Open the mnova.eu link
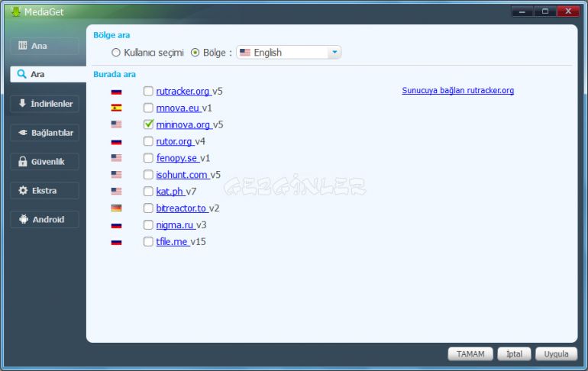The image size is (588, 371). coord(178,108)
